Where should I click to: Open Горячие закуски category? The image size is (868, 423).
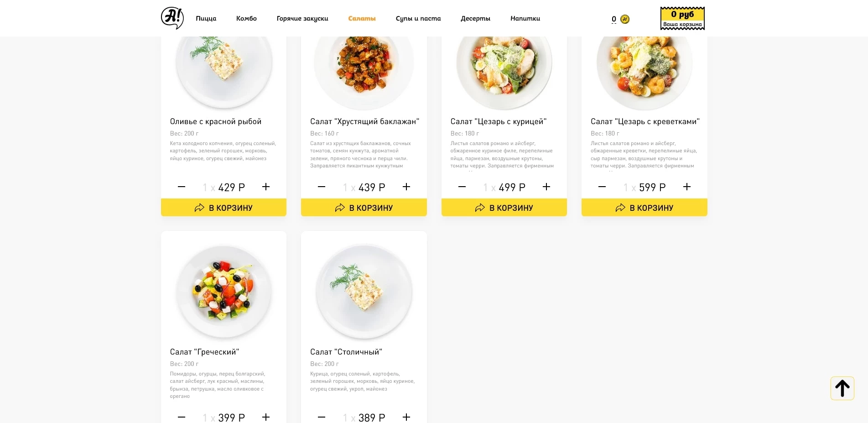tap(302, 19)
